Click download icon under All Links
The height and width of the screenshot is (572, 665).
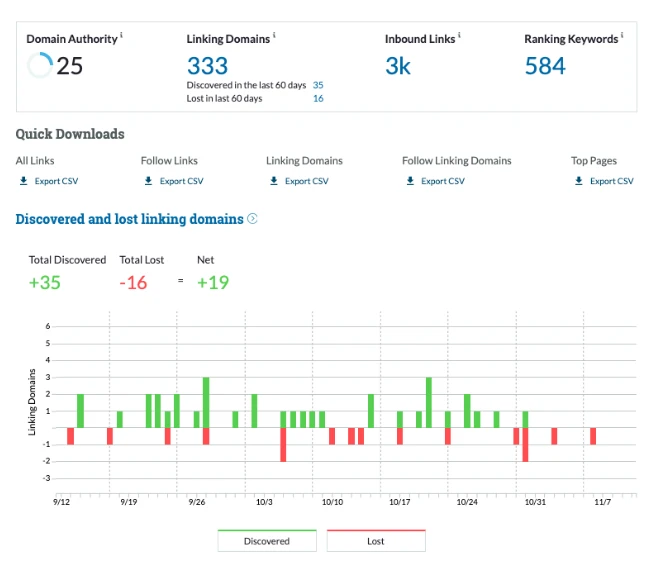tap(24, 181)
